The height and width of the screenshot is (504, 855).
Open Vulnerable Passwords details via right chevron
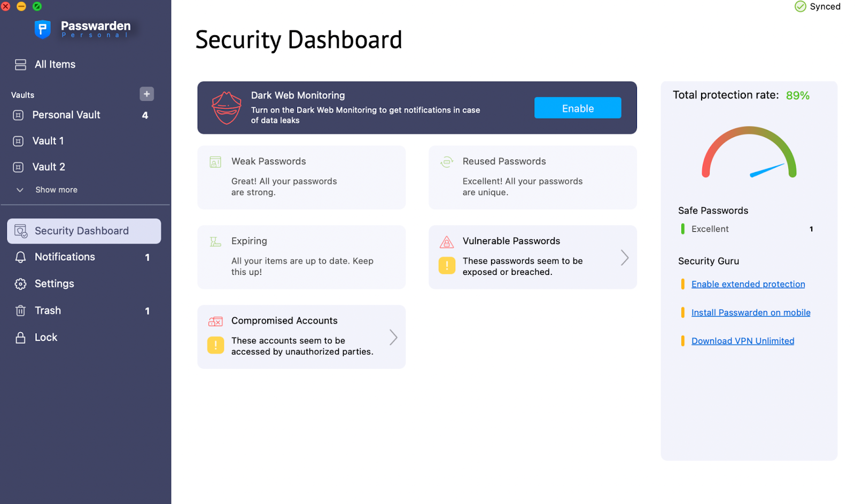[x=625, y=258]
